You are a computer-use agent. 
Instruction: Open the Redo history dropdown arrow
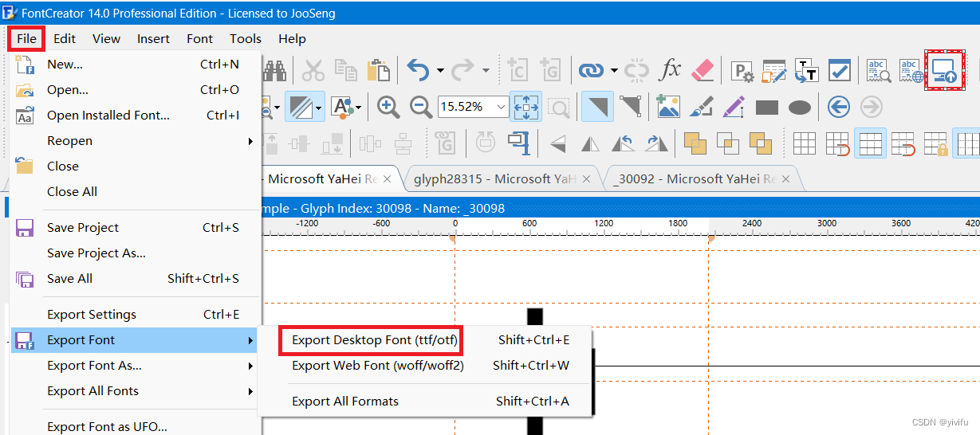(485, 71)
